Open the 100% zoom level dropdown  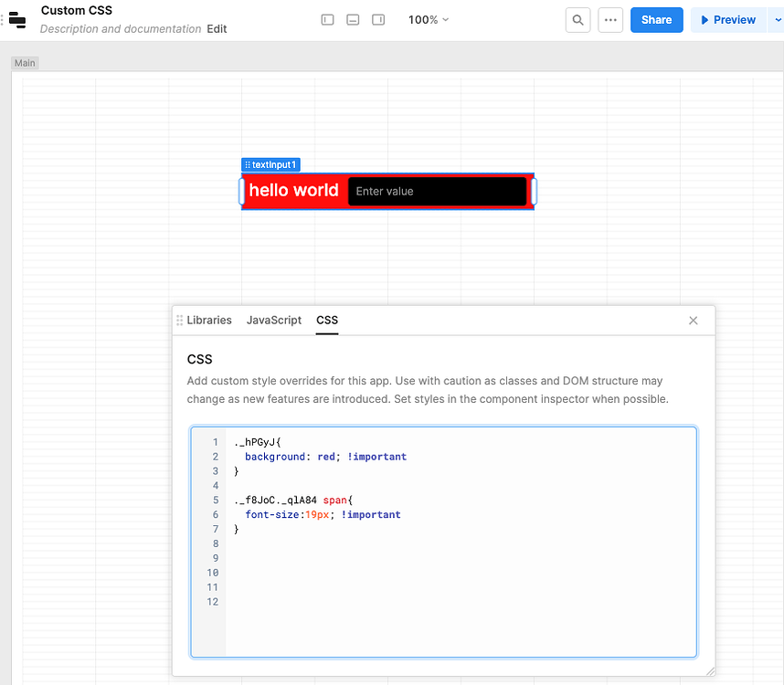[428, 19]
